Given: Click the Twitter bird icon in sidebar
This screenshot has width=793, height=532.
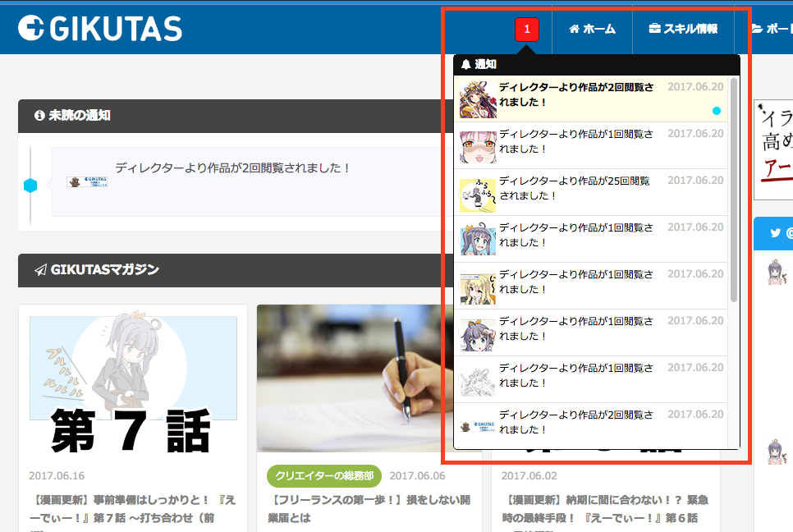Looking at the screenshot, I should pos(775,233).
